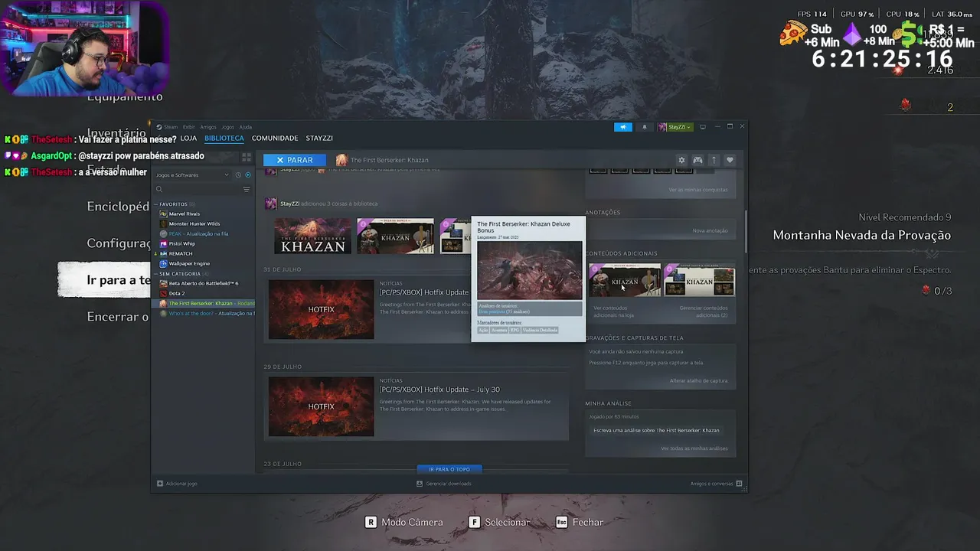This screenshot has height=551, width=980.
Task: Enter Big Picture mode monitor icon
Action: tap(703, 127)
